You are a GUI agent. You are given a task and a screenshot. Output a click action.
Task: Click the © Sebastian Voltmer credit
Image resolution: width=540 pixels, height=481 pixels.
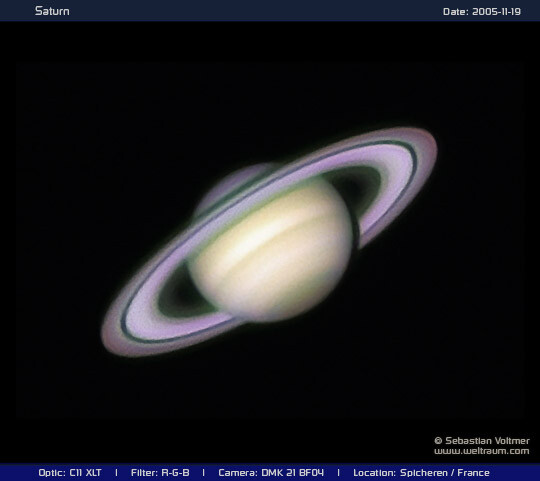482,440
